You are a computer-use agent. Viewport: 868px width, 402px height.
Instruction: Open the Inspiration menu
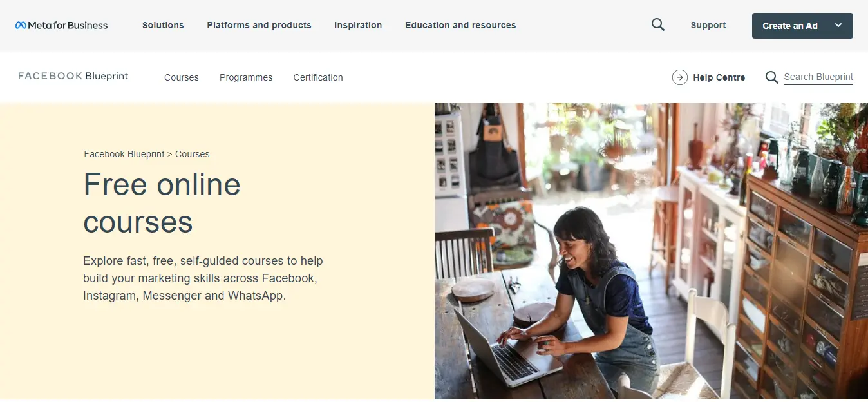tap(358, 26)
